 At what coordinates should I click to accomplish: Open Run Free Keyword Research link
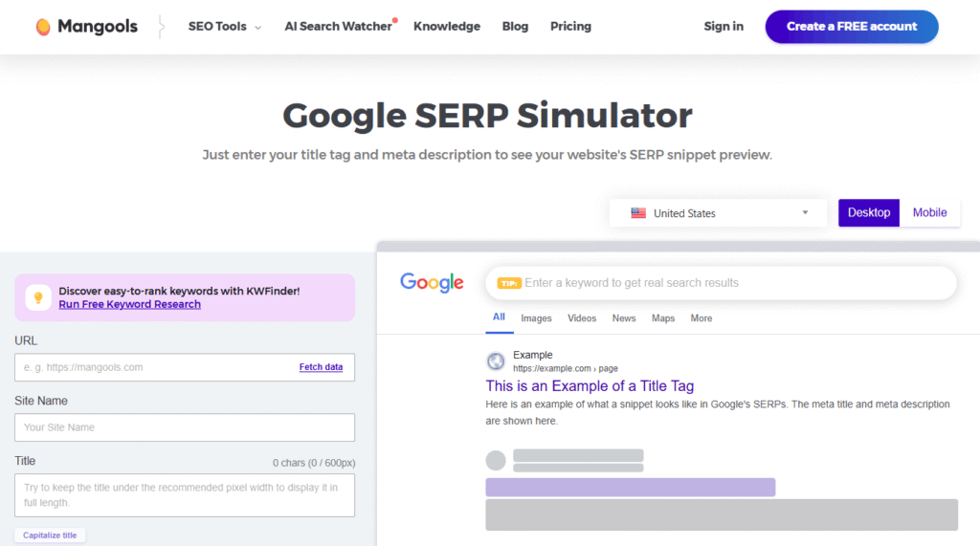[x=129, y=304]
